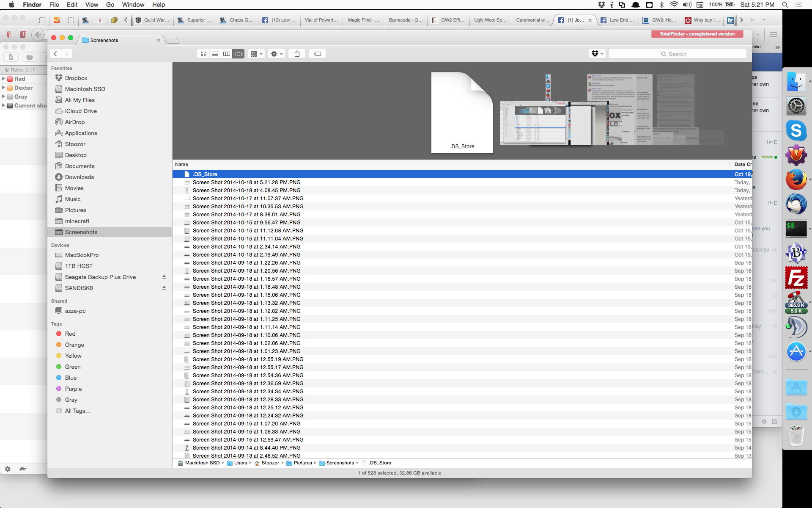Screen dimensions: 812x508
Task: Switch Finder to column view
Action: 227,54
